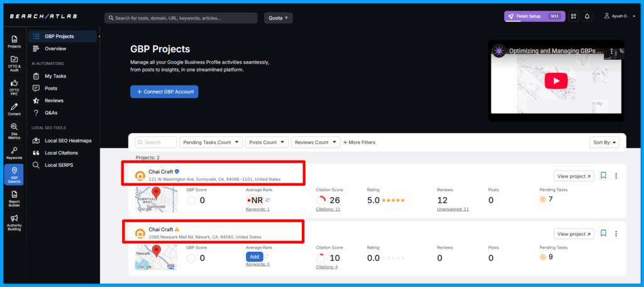Expand Pending Tasks Count filter
This screenshot has width=644, height=287.
pyautogui.click(x=211, y=143)
